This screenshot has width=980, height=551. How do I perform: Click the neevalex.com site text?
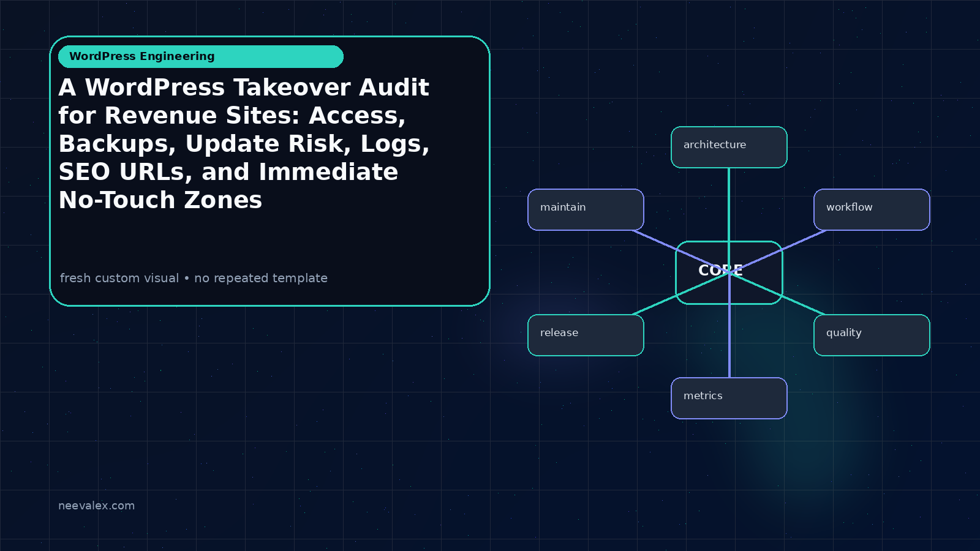(96, 506)
